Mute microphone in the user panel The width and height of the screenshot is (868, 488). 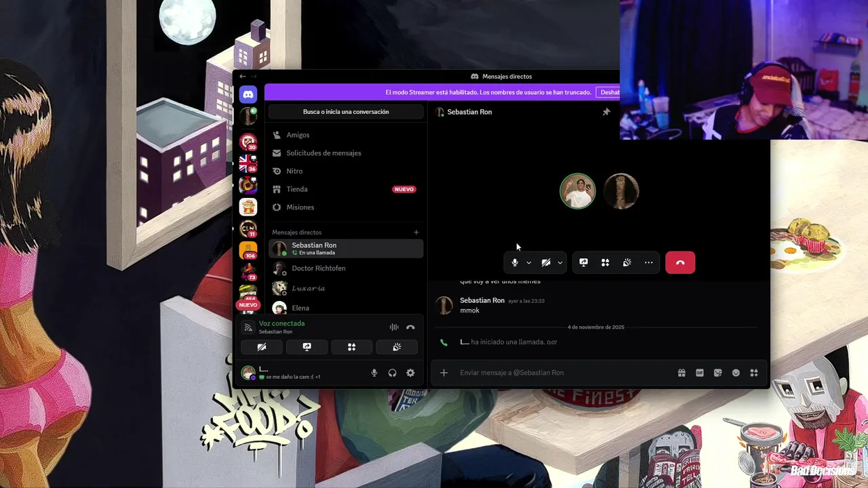(374, 373)
